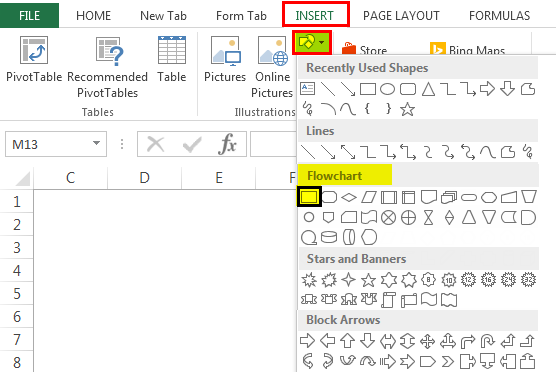Click the Enter checkmark beside the formula bar
The height and width of the screenshot is (372, 556).
click(192, 144)
